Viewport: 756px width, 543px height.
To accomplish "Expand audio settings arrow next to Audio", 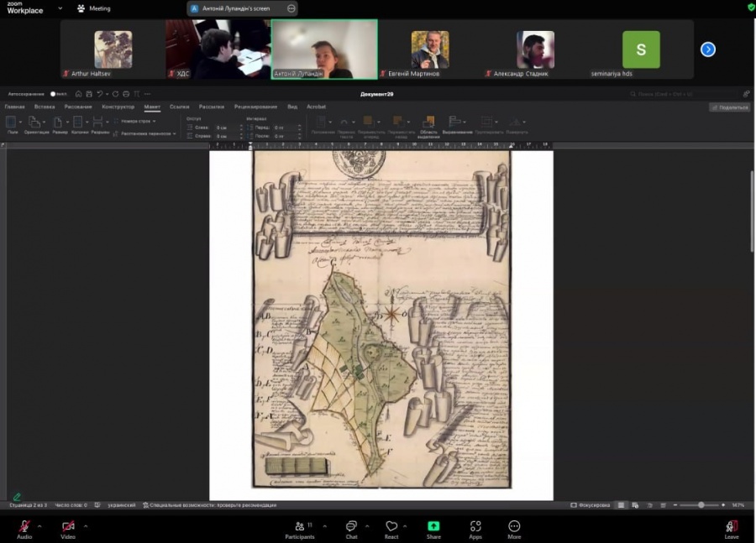I will coord(39,525).
